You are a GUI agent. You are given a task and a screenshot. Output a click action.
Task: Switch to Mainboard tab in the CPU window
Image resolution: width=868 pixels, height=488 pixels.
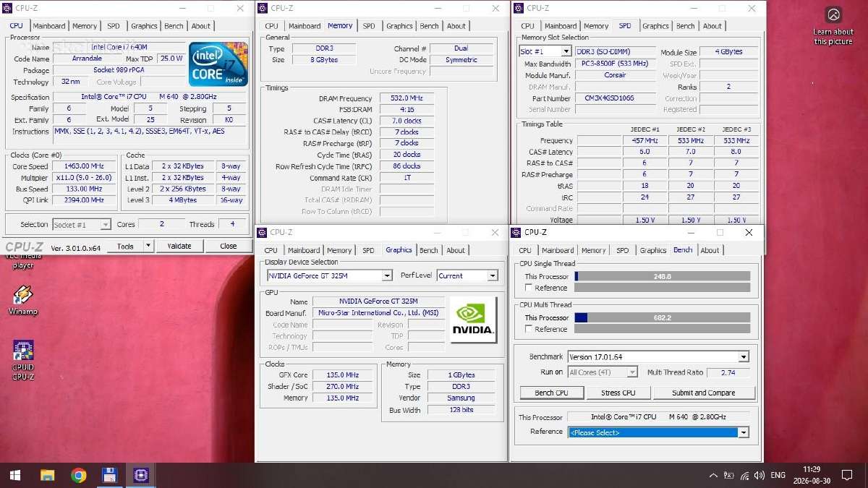49,26
